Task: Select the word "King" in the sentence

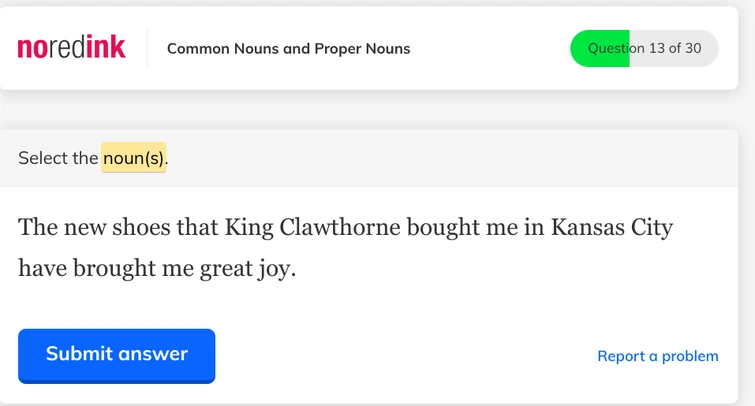Action: coord(249,226)
